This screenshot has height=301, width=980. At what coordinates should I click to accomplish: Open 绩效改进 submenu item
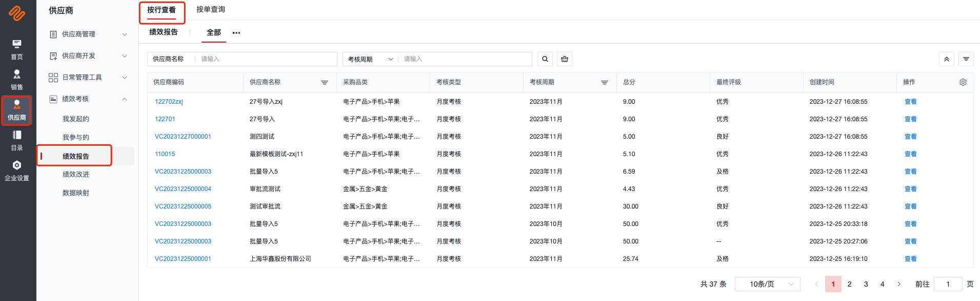(x=76, y=174)
